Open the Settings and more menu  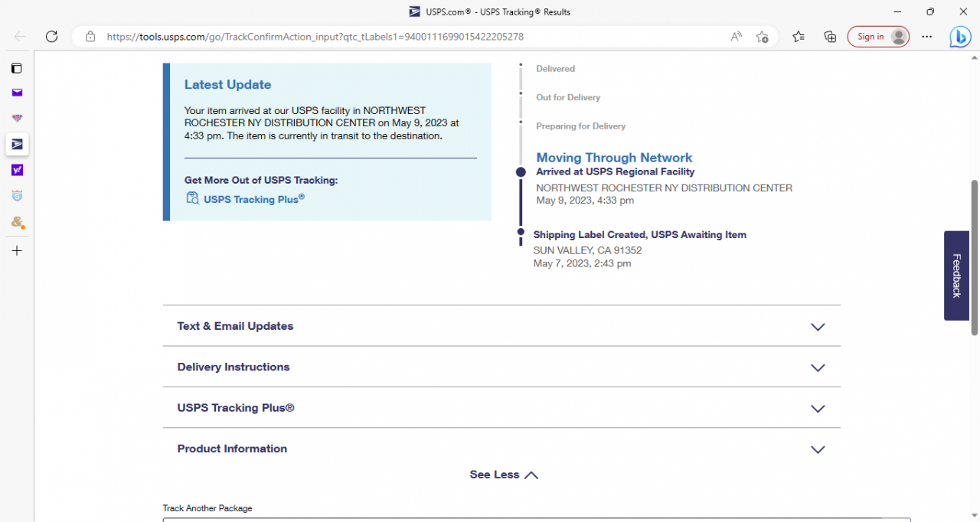point(927,36)
